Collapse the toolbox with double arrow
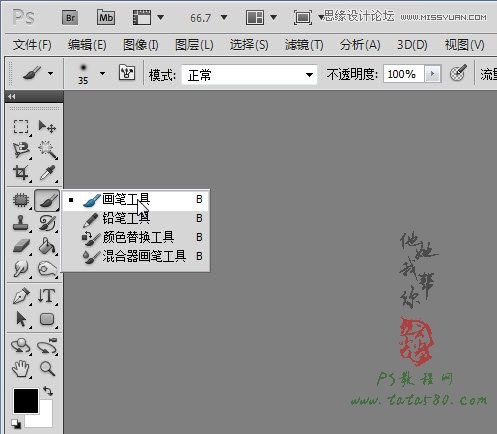This screenshot has height=434, width=497. (x=12, y=97)
